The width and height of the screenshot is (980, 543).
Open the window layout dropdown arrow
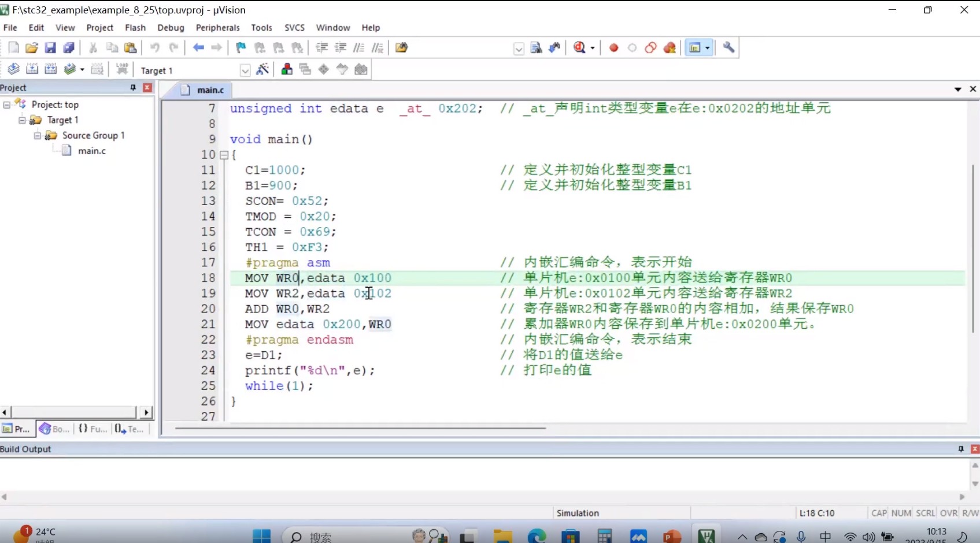pos(708,49)
